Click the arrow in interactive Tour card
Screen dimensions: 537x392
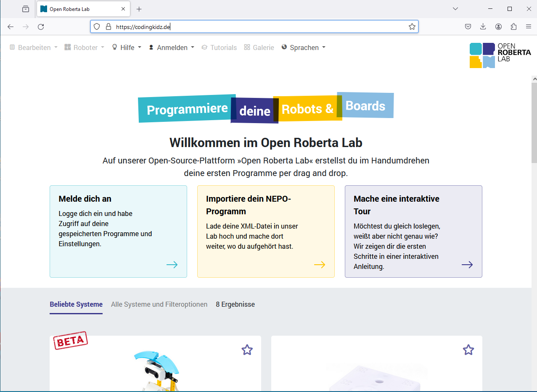tap(467, 265)
